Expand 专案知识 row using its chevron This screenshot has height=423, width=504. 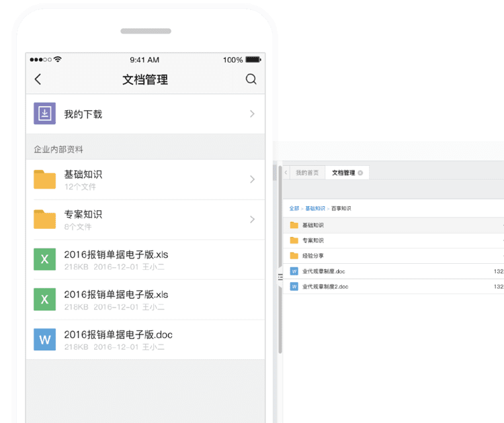click(252, 220)
